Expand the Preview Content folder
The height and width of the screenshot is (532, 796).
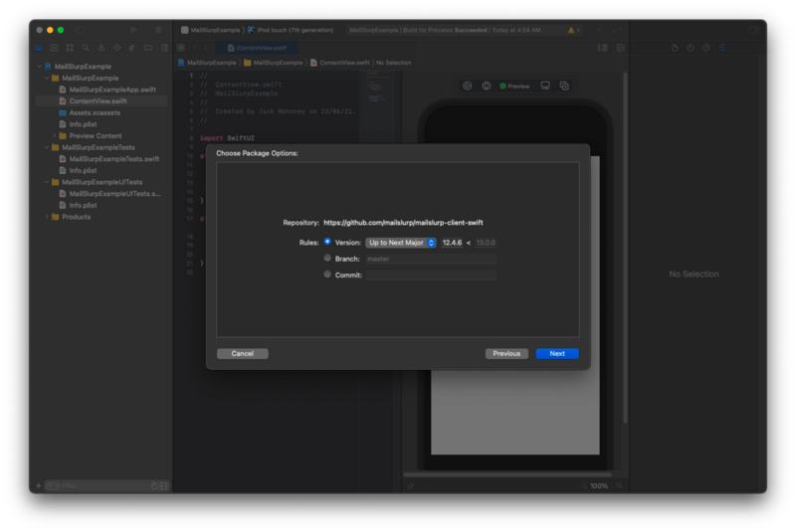point(55,136)
